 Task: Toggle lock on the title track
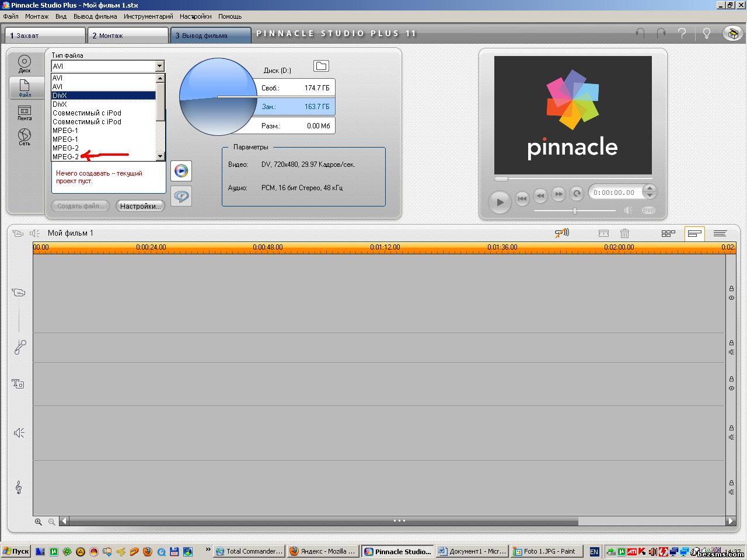pyautogui.click(x=731, y=379)
